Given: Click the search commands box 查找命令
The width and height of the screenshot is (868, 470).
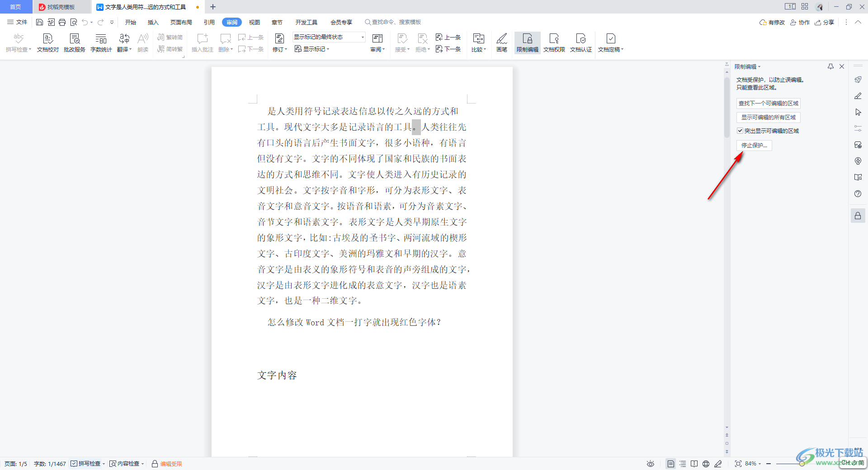Looking at the screenshot, I should tap(393, 22).
